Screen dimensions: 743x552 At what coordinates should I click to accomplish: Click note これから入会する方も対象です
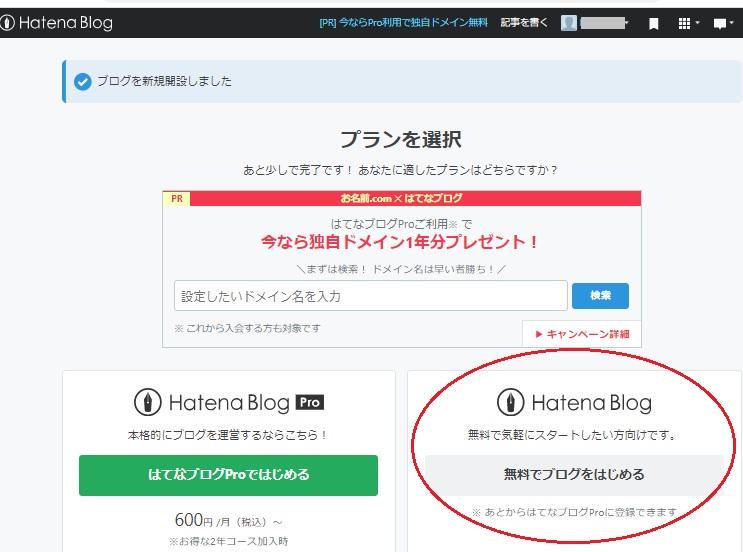(247, 328)
